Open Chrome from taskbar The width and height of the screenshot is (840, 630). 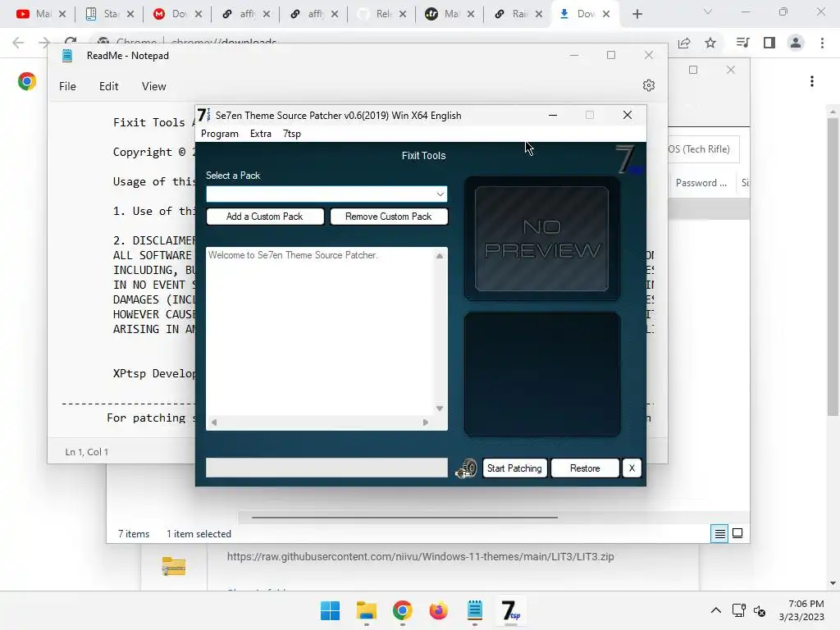point(402,610)
